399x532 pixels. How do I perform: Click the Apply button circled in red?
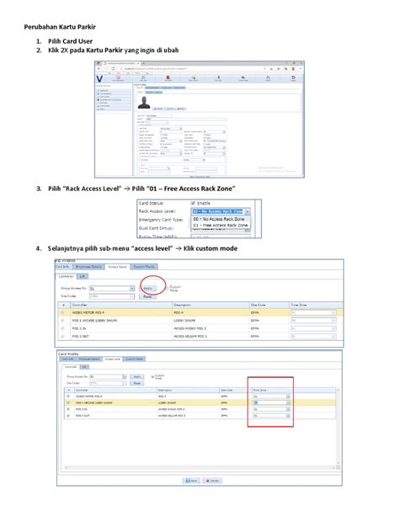(x=147, y=289)
